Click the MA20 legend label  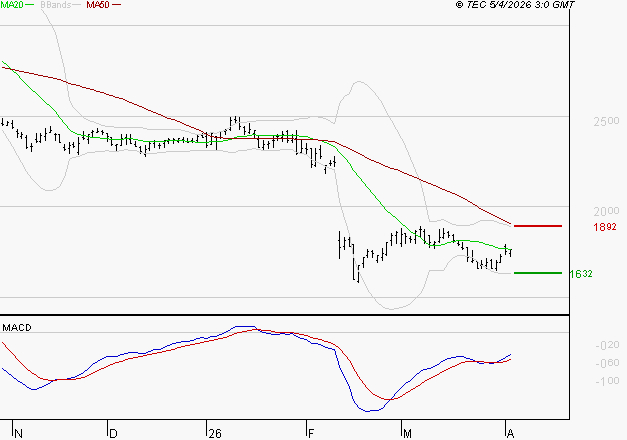point(12,5)
